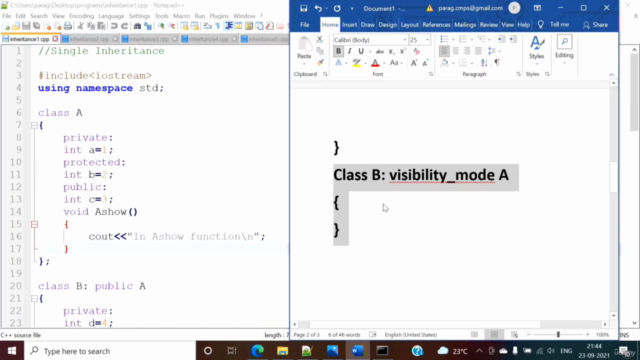Screen dimensions: 640x360
Task: Open the Calibri (Body) font name dropdown
Action: coord(405,40)
